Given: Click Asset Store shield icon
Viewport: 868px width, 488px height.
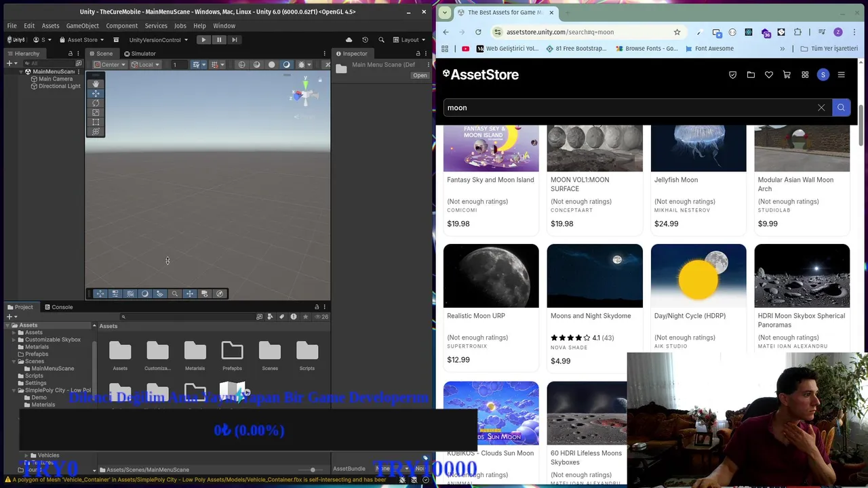Looking at the screenshot, I should 732,75.
